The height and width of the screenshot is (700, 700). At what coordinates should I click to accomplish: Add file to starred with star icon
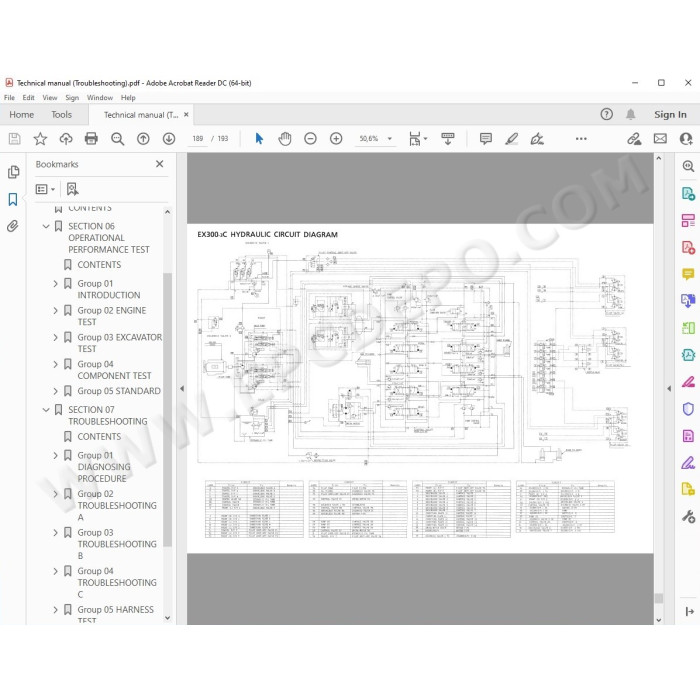[x=40, y=139]
